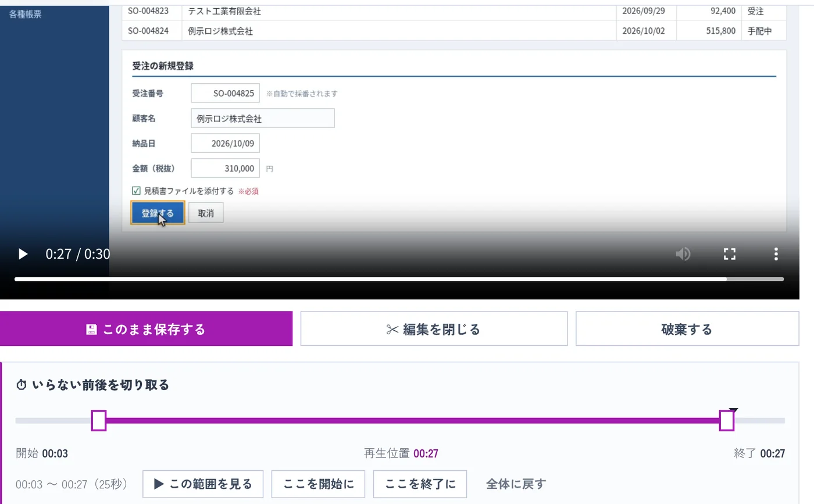Click 金額 field showing 310,000
This screenshot has width=814, height=504.
[x=225, y=169]
